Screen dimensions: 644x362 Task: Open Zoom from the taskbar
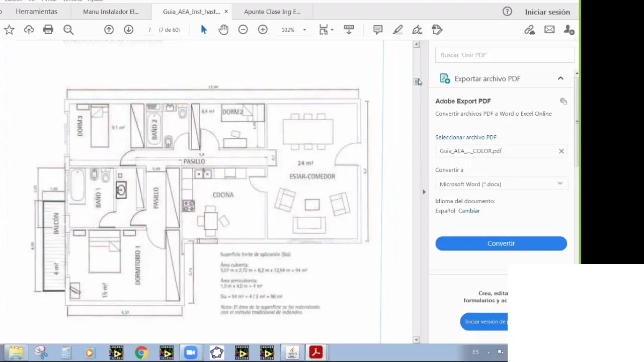pyautogui.click(x=191, y=352)
